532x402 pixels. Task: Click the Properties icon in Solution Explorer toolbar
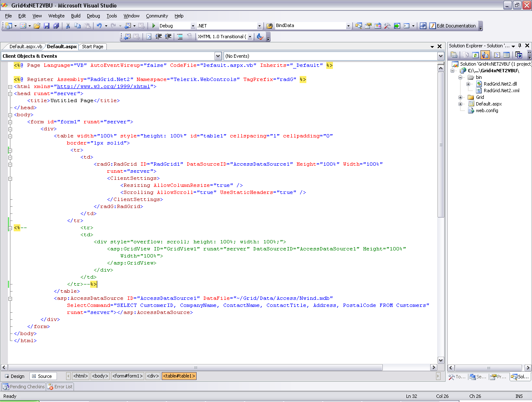coord(454,55)
